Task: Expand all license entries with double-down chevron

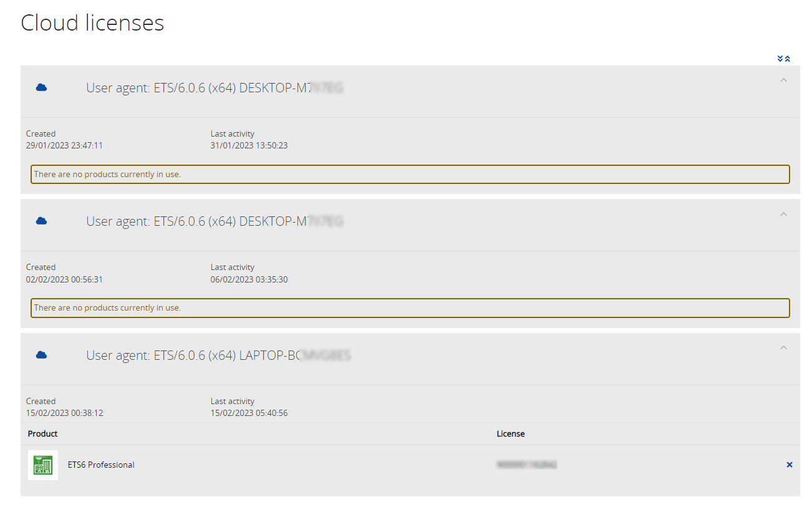Action: click(781, 58)
